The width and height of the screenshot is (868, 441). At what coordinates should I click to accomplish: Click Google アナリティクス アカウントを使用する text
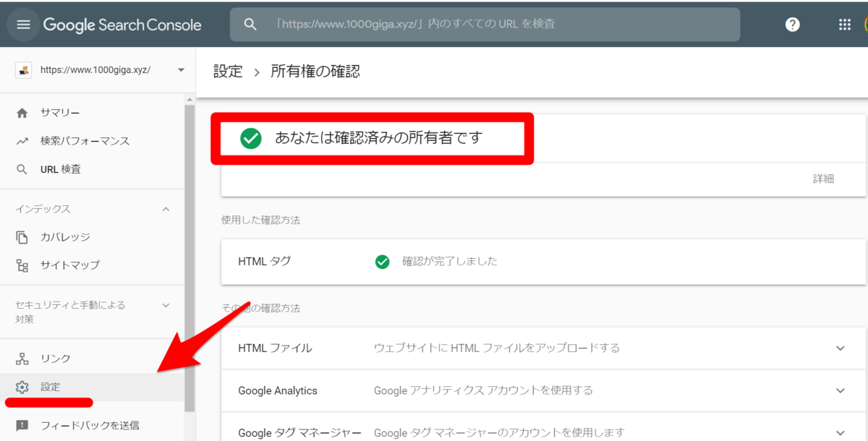(x=483, y=391)
